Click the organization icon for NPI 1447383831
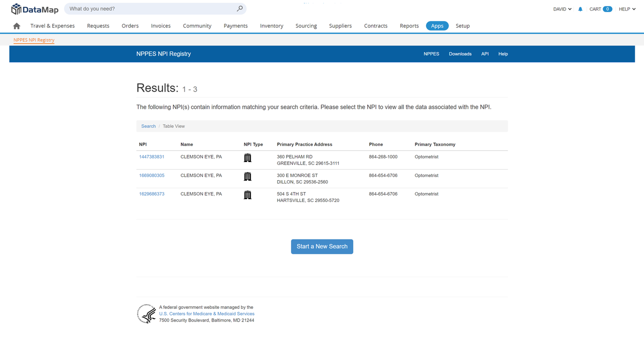 click(x=247, y=157)
